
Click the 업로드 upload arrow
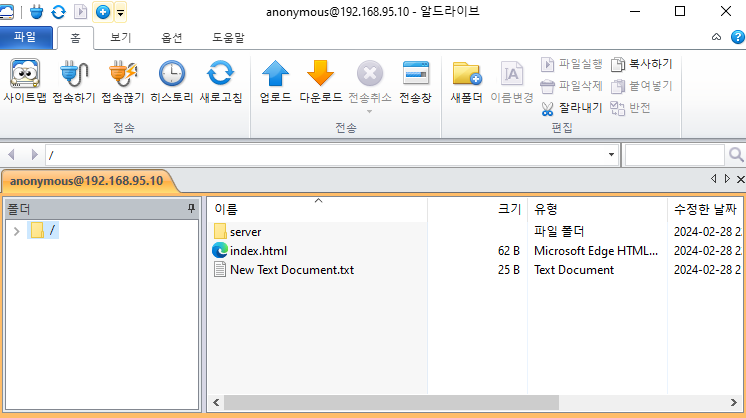275,81
